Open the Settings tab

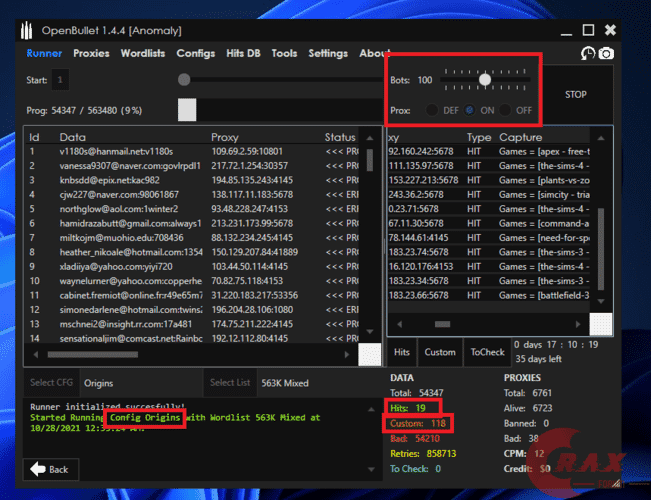pos(328,53)
